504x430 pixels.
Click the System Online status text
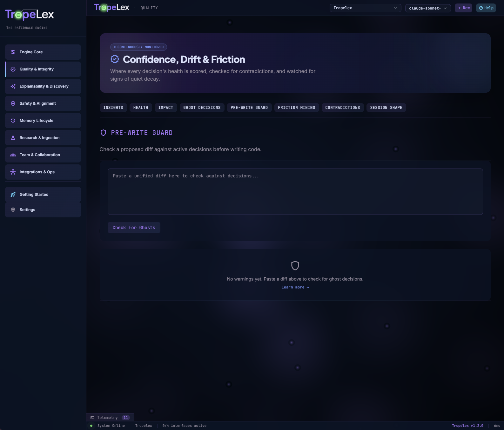click(x=111, y=426)
